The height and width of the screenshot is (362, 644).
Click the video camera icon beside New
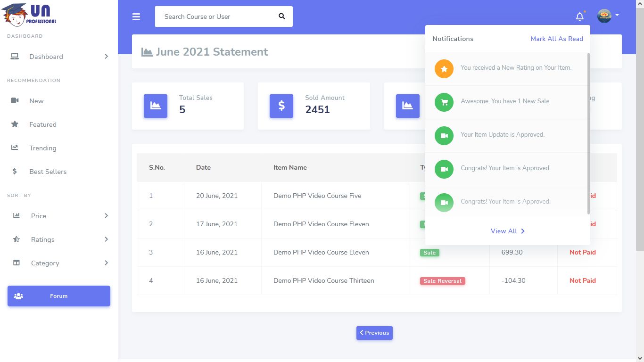coord(15,101)
